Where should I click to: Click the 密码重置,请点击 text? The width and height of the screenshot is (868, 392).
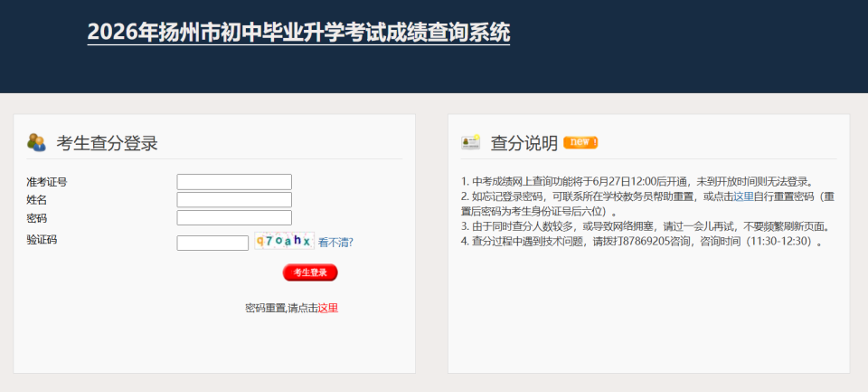[x=281, y=309]
